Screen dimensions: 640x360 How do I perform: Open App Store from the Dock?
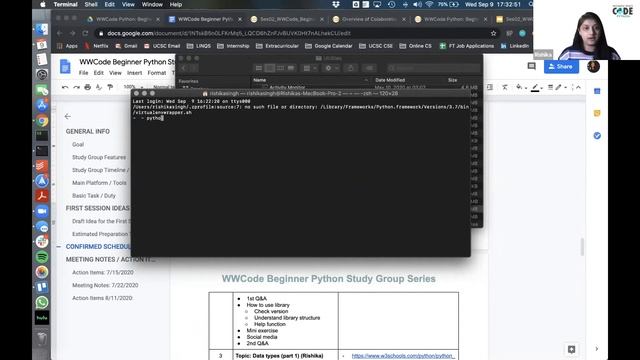(42, 105)
